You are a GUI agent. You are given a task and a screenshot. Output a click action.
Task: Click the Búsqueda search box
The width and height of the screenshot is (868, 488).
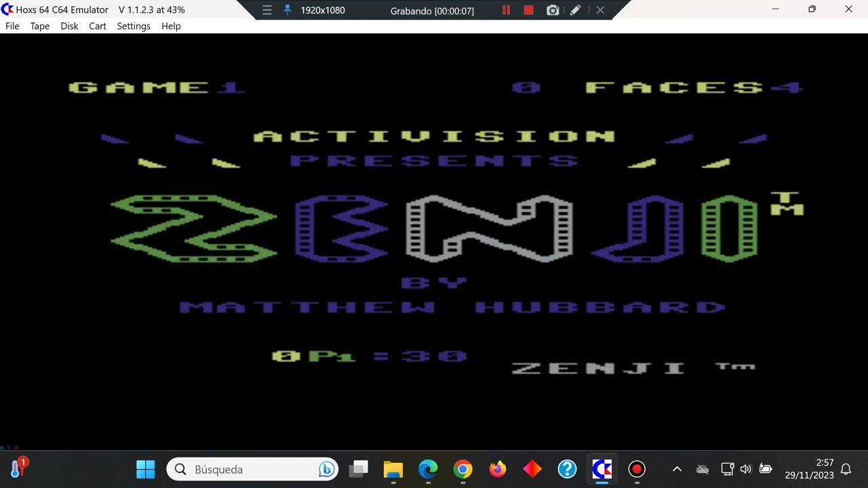252,469
